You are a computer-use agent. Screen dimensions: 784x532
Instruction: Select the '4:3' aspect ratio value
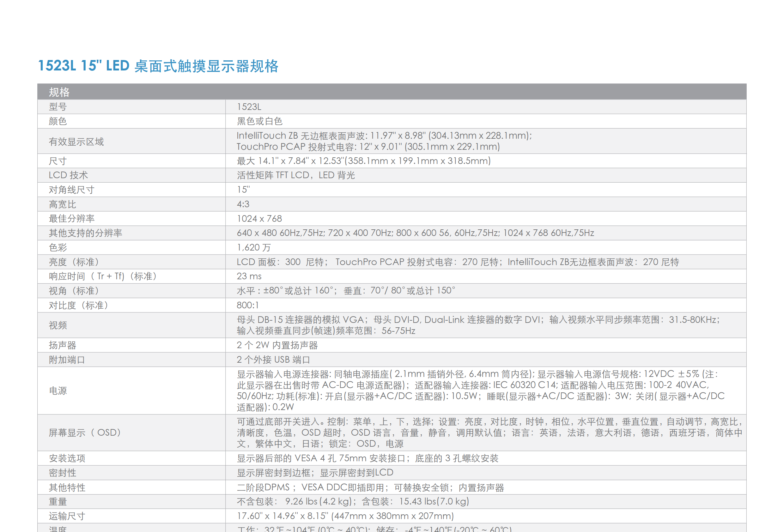[x=243, y=204]
